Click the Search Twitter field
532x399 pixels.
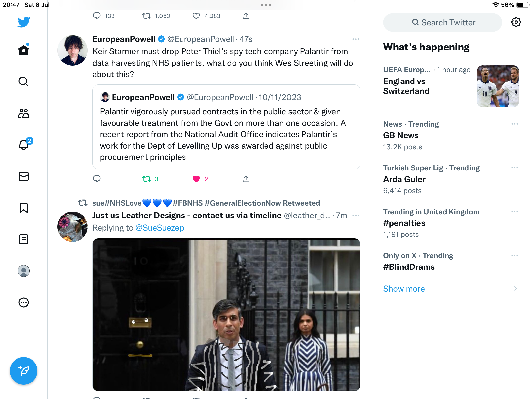pos(443,22)
